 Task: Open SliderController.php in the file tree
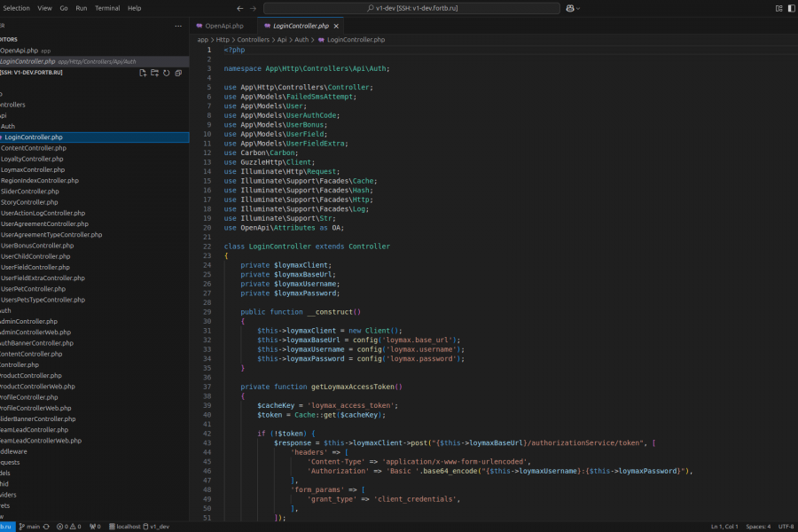[x=29, y=192]
